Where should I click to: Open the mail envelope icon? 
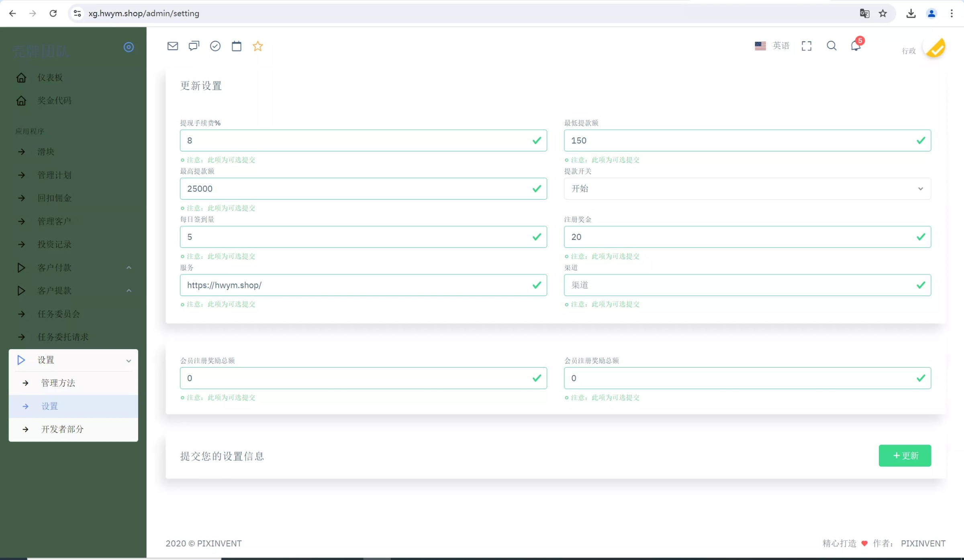tap(173, 46)
